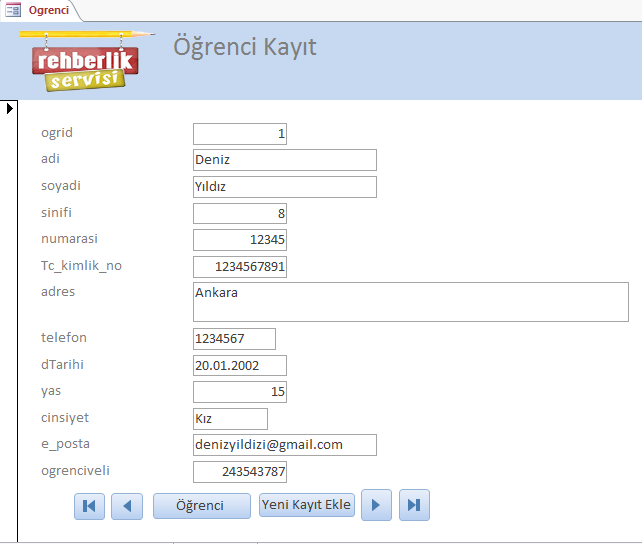642x544 pixels.
Task: Click the adi field containing Deniz
Action: click(x=285, y=160)
